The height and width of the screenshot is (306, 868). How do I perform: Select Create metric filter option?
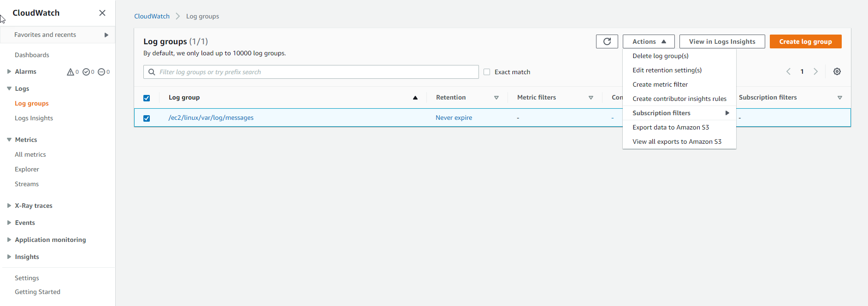click(x=660, y=84)
